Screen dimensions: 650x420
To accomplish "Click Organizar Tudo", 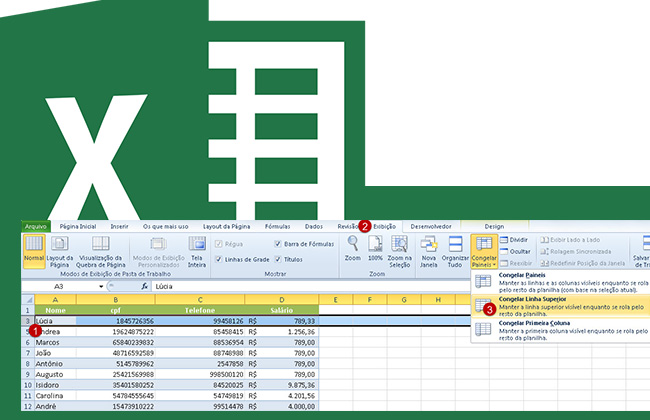I will pos(455,252).
